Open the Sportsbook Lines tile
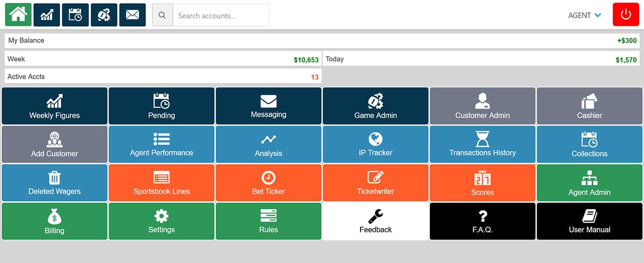The width and height of the screenshot is (644, 263). click(162, 183)
